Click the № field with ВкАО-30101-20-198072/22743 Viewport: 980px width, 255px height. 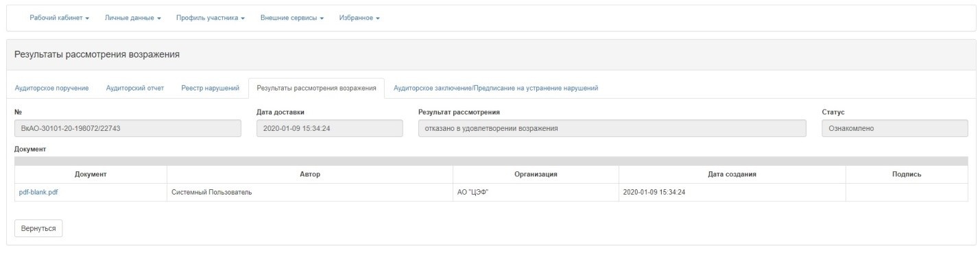point(128,128)
